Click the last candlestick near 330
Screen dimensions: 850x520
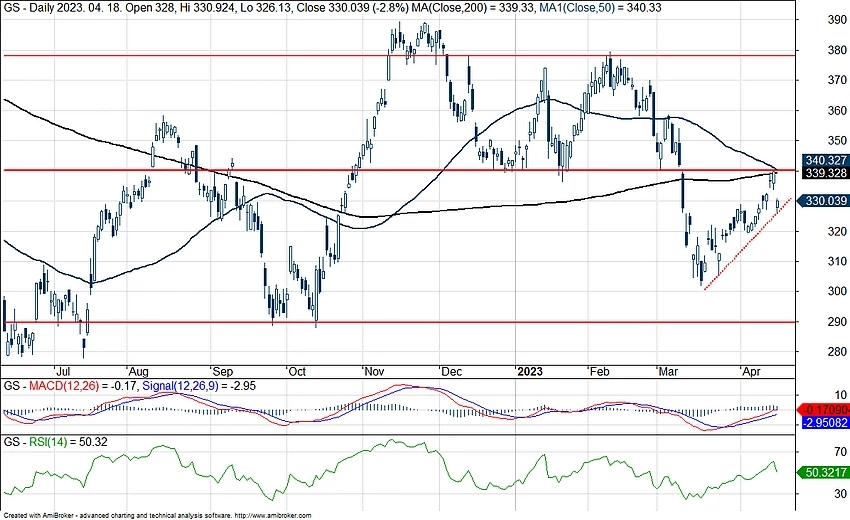(778, 204)
